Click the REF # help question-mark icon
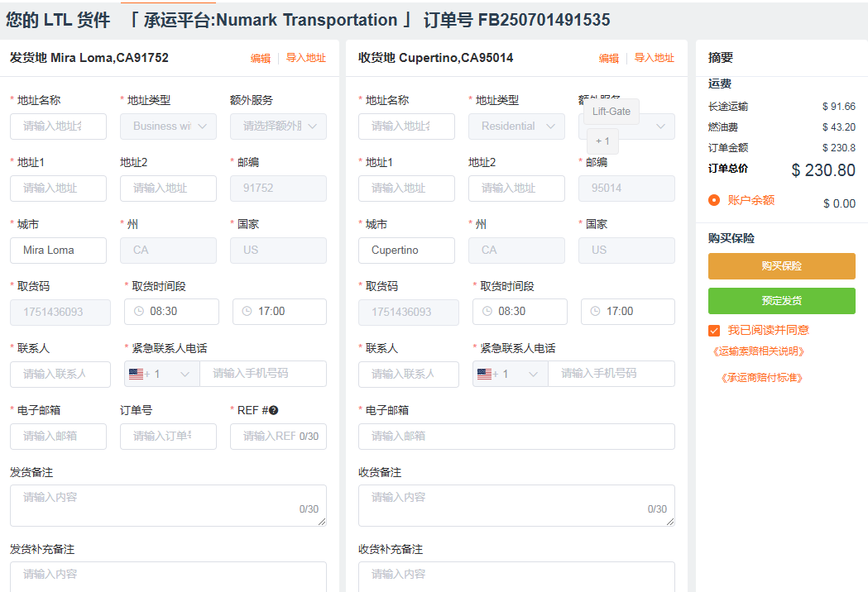 273,410
